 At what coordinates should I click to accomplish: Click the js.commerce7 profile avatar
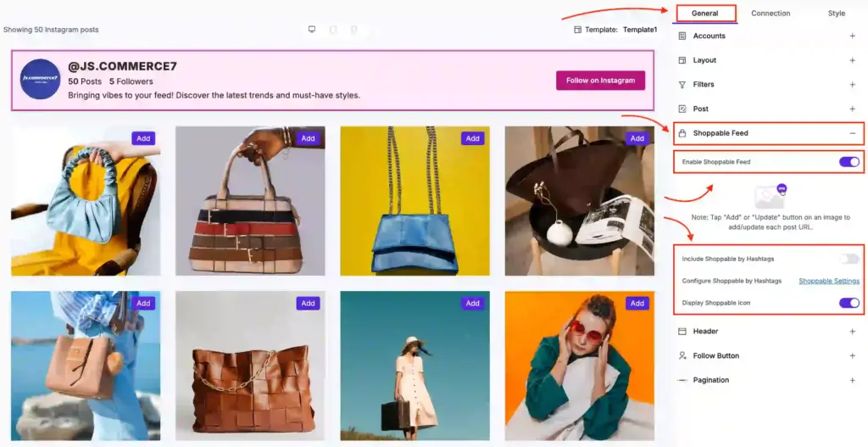point(41,79)
